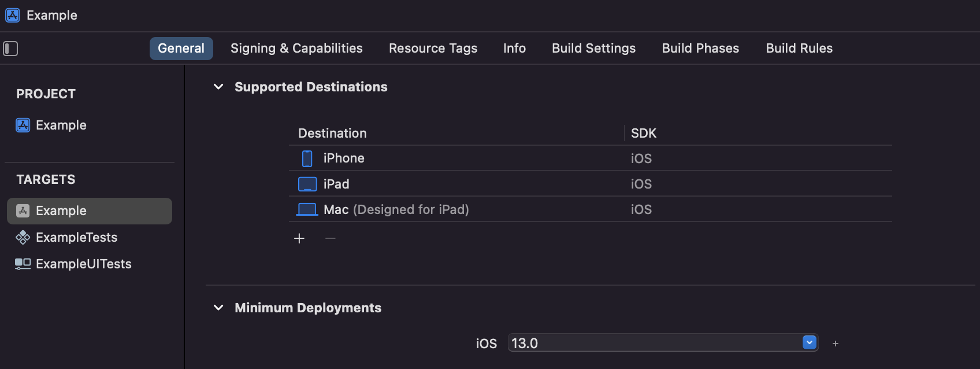Select the Example project row
Image resolution: width=980 pixels, height=369 pixels.
tap(90, 125)
